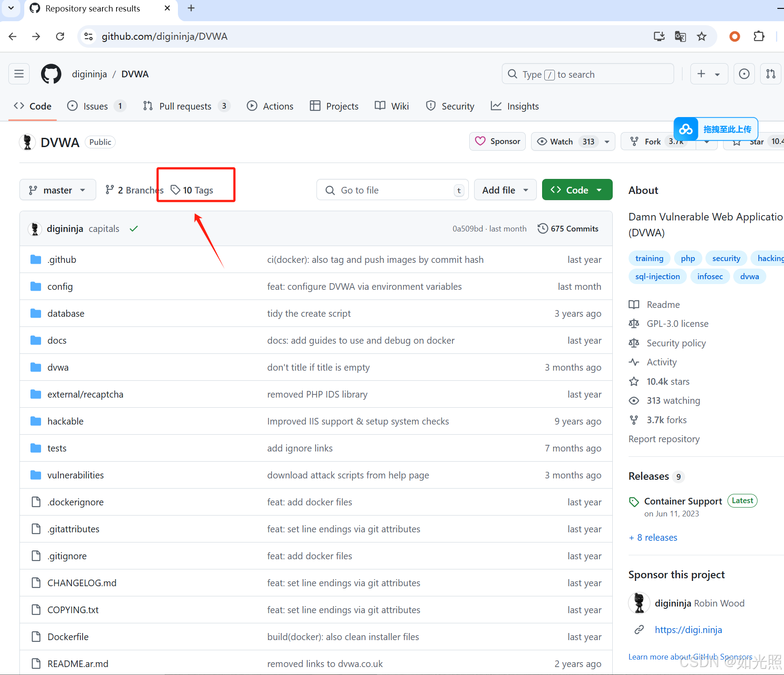Open the Dockerfile file icon
The image size is (784, 675).
coord(36,637)
